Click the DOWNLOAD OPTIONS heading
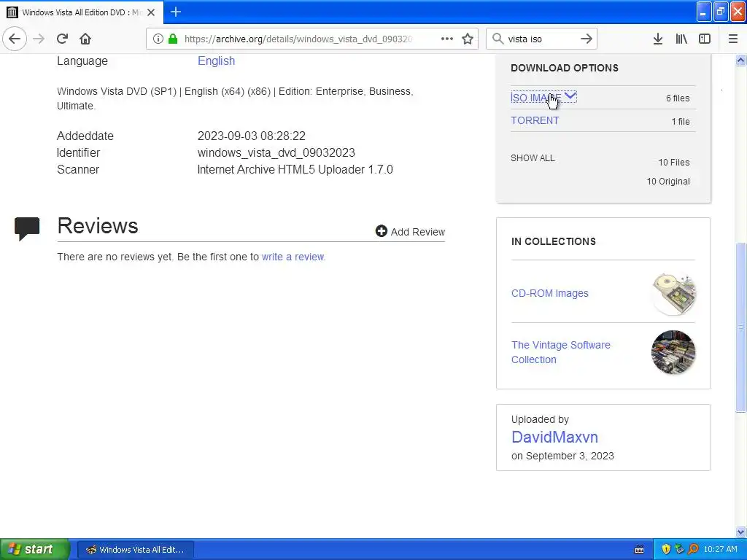The height and width of the screenshot is (560, 747). pos(565,68)
